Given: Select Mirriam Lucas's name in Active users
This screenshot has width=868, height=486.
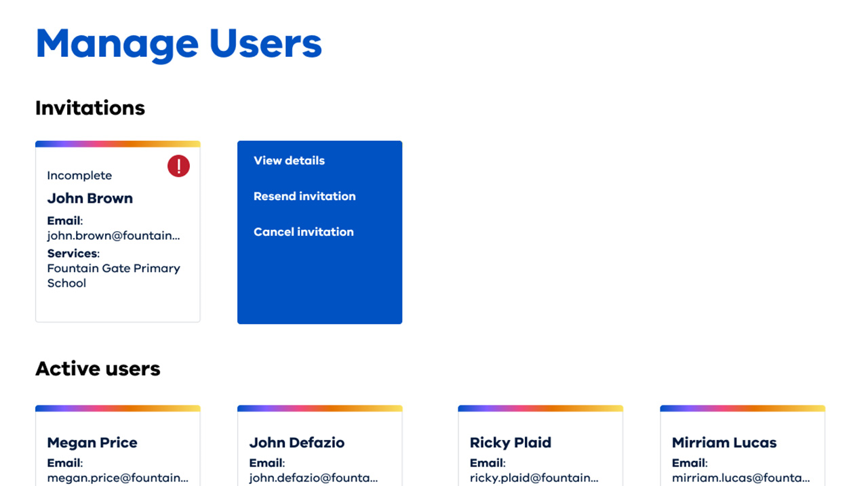Looking at the screenshot, I should tap(724, 443).
